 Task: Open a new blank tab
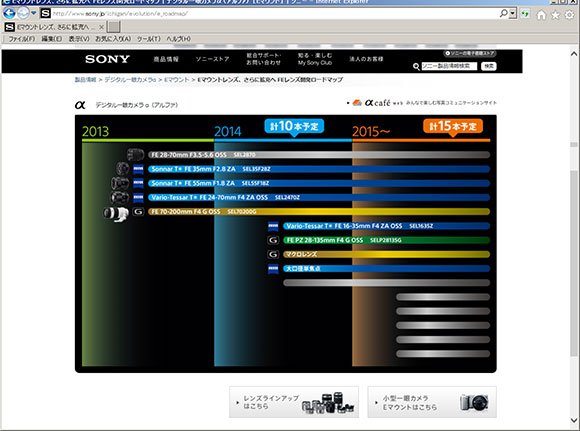[114, 27]
